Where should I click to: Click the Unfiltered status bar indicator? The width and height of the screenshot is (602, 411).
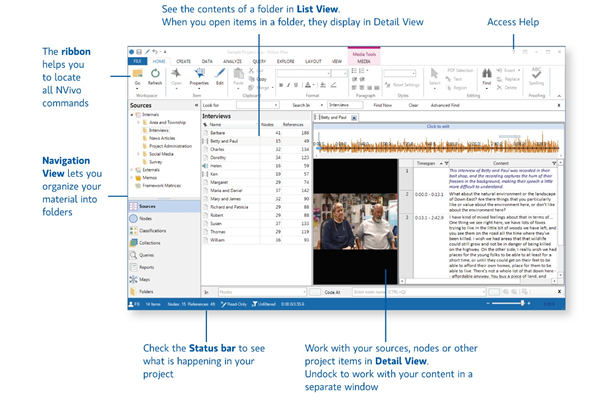[264, 304]
